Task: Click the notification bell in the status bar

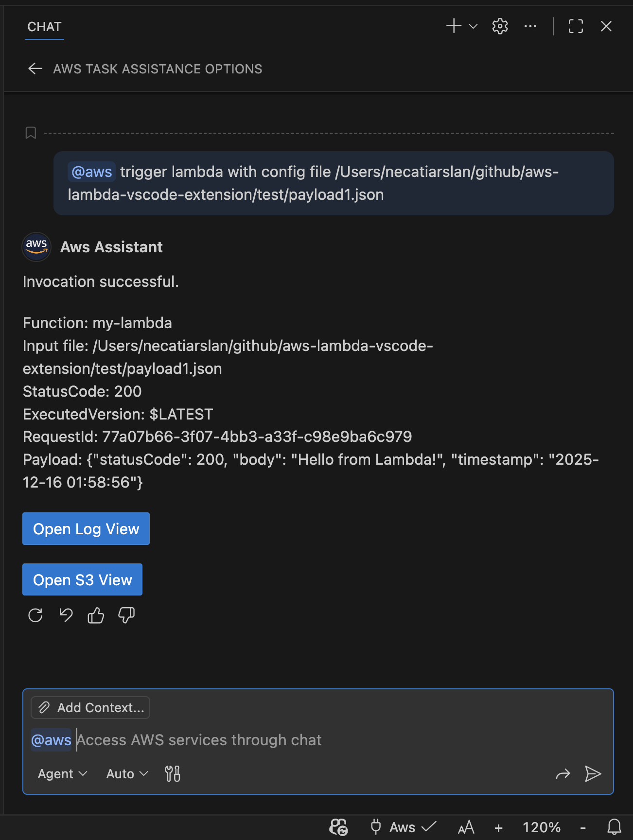Action: pyautogui.click(x=614, y=827)
